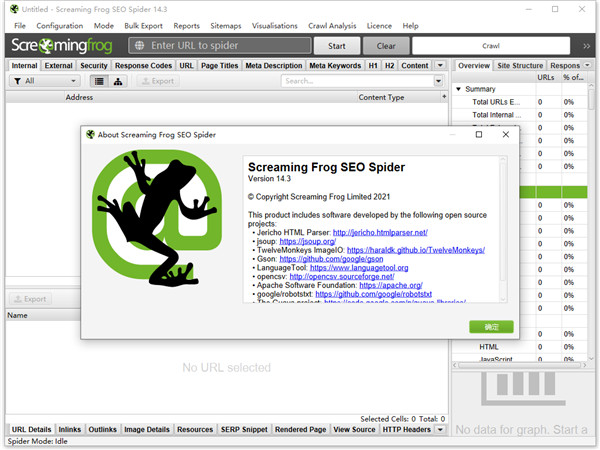Open the Reports menu
The width and height of the screenshot is (600, 450).
187,26
